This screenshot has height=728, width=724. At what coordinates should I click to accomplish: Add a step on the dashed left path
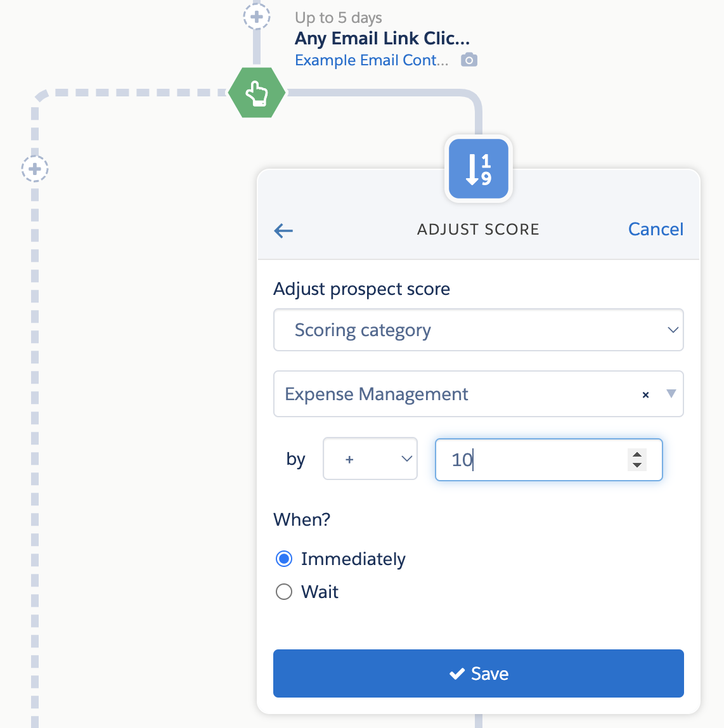click(35, 169)
